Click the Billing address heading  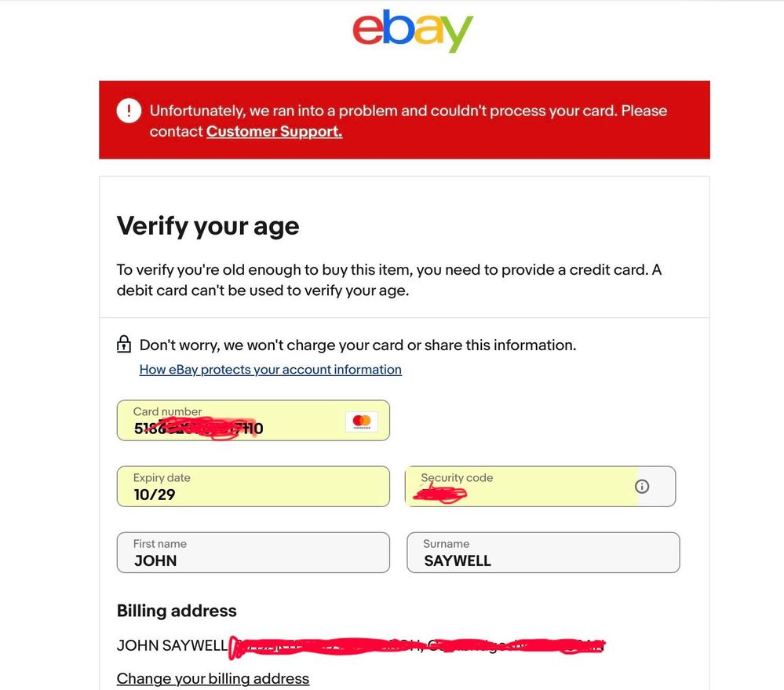pos(177,611)
